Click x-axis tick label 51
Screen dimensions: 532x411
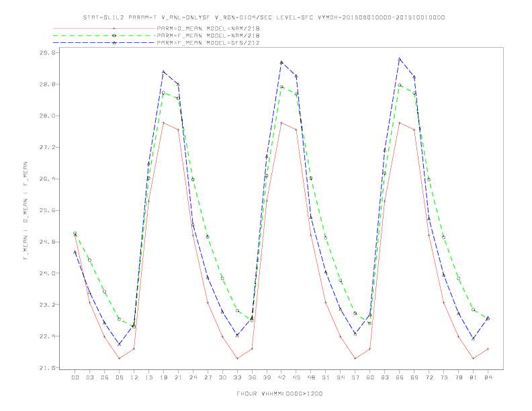click(326, 377)
